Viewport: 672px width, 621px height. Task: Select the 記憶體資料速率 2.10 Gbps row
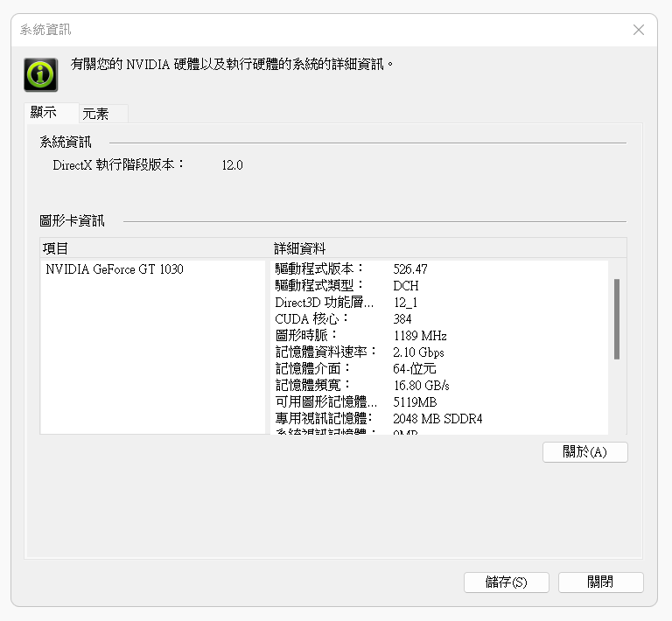tap(439, 352)
